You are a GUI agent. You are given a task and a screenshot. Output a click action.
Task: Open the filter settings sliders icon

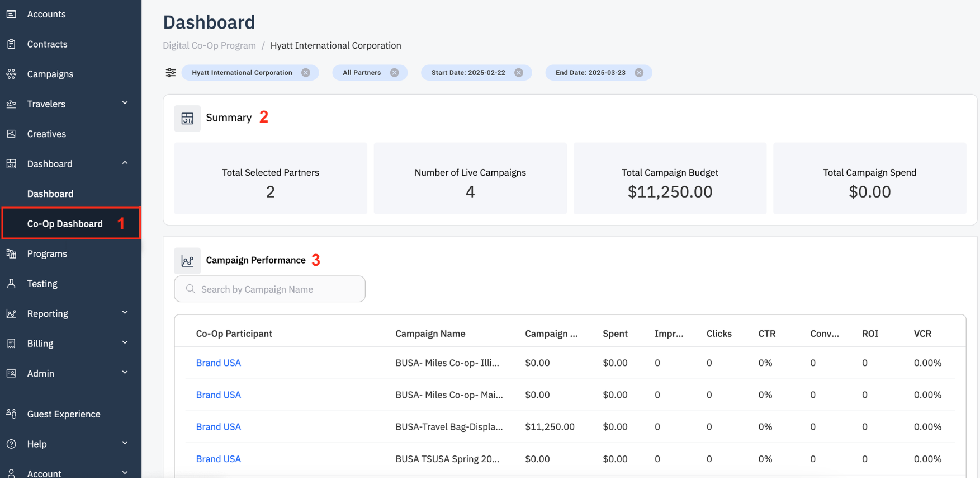point(171,73)
